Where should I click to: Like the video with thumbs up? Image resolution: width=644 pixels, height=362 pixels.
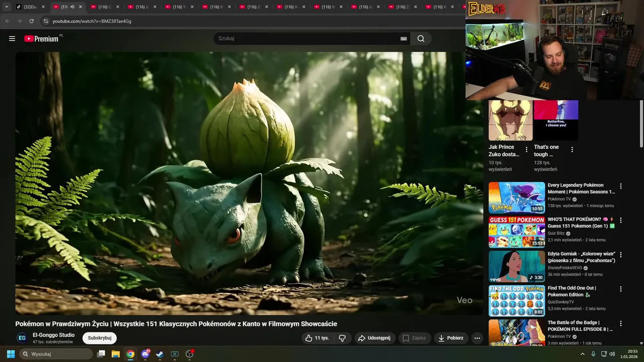coord(318,338)
